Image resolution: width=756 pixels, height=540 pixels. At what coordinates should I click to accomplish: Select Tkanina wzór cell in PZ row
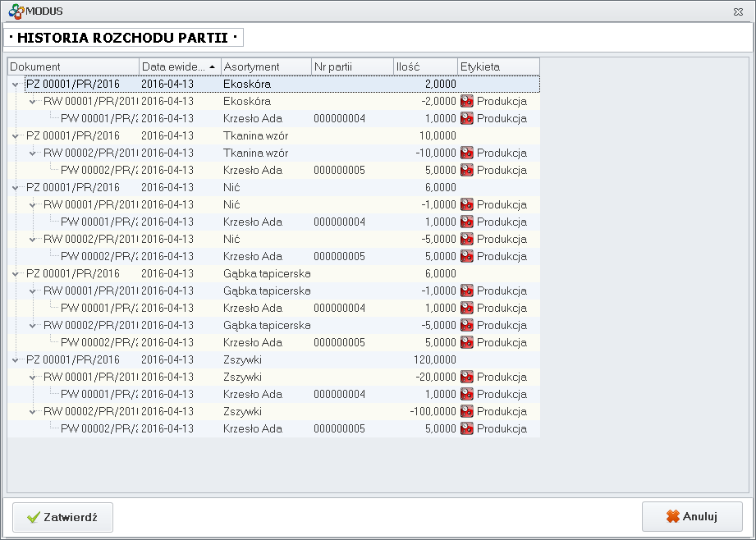point(266,136)
